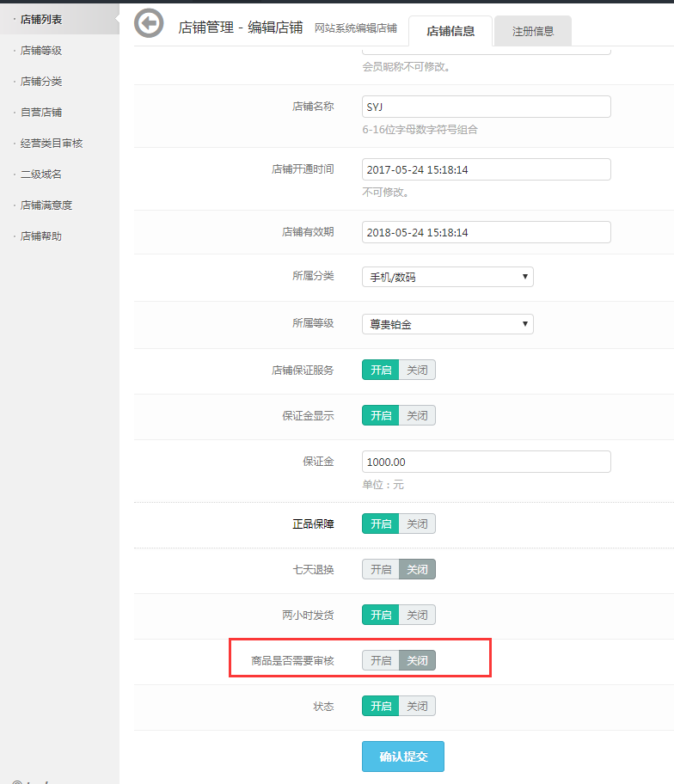This screenshot has width=674, height=784.
Task: Set 状态 to 关闭
Action: (417, 706)
